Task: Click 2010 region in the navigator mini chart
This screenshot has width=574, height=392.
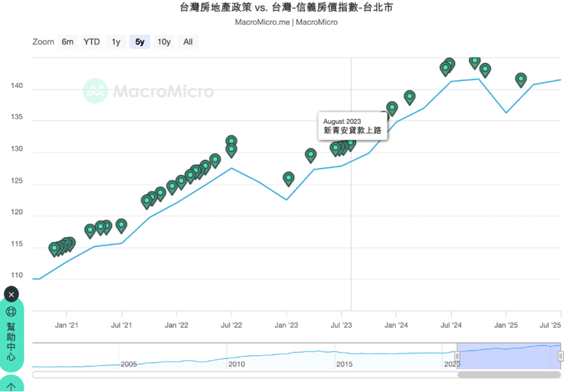Action: pyautogui.click(x=236, y=360)
